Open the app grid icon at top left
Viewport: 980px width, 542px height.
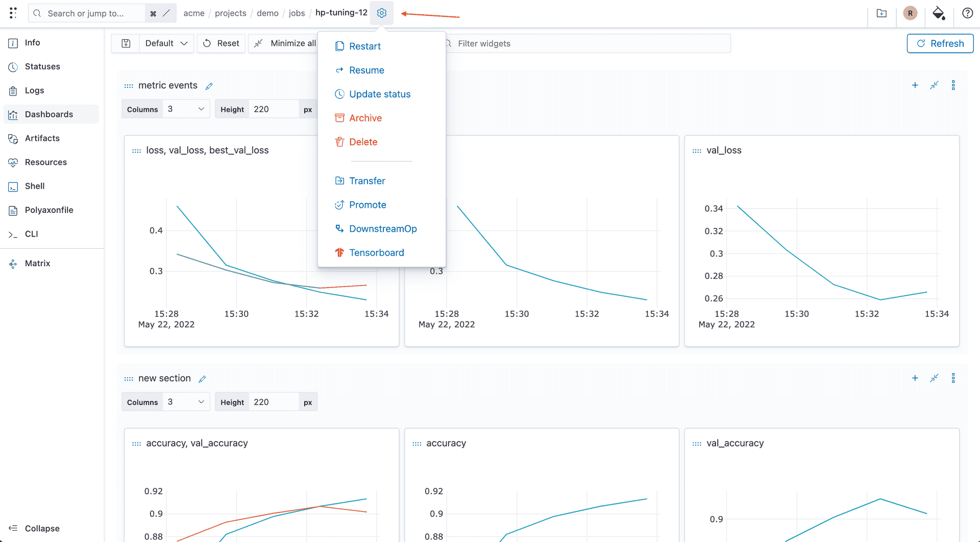(13, 13)
